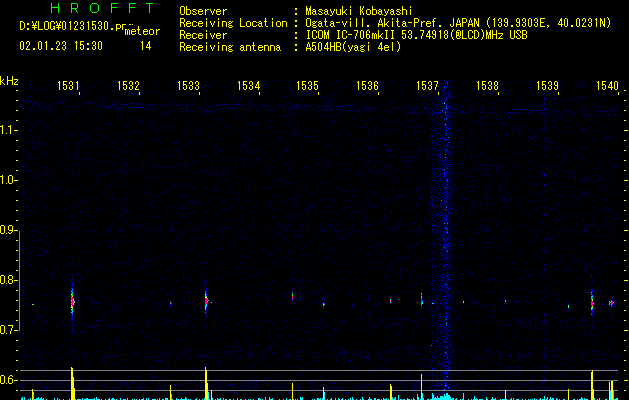The width and height of the screenshot is (629, 400).
Task: Select the log file path D:¥LOG¥01231530
Action: pos(73,26)
